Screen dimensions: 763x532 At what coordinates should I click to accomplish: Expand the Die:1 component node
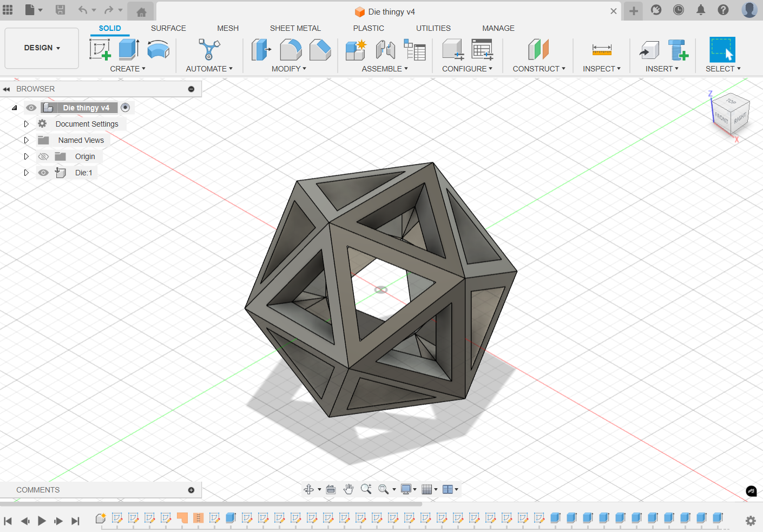click(x=26, y=173)
